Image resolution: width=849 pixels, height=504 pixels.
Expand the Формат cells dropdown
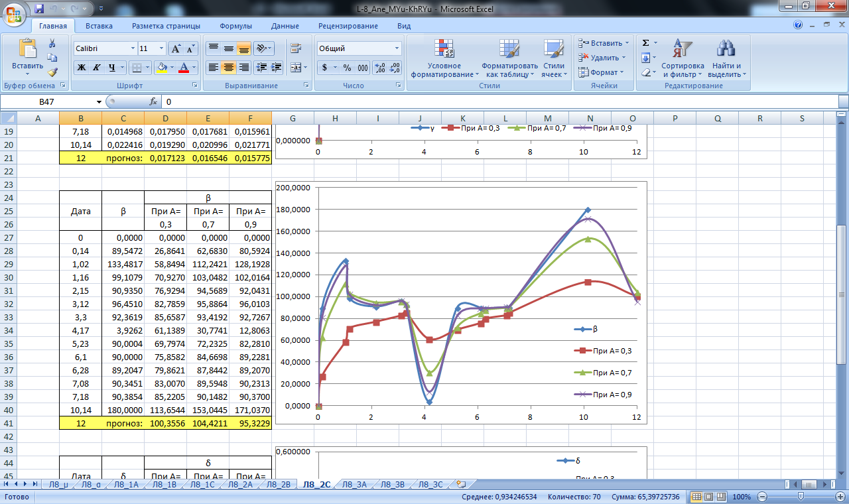click(x=621, y=72)
